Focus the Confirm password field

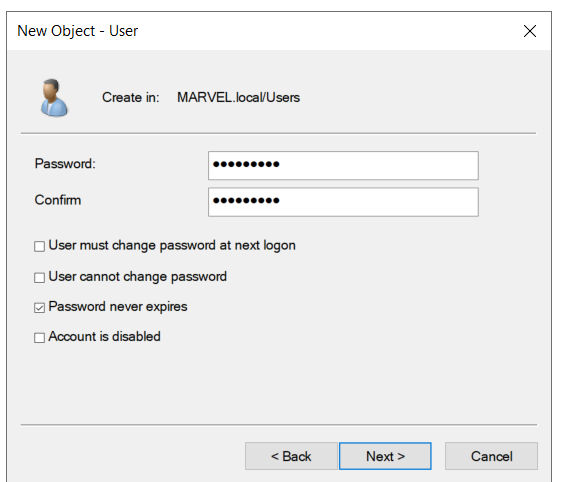coord(343,202)
